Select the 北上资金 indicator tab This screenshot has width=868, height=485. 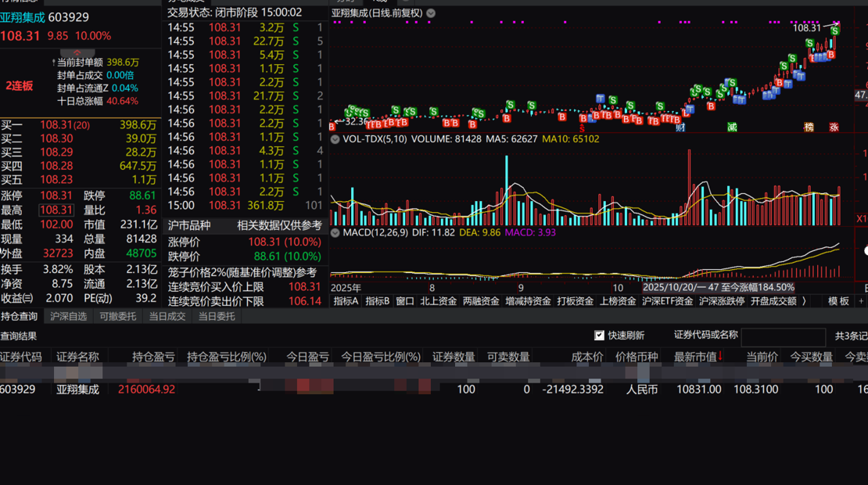click(439, 301)
